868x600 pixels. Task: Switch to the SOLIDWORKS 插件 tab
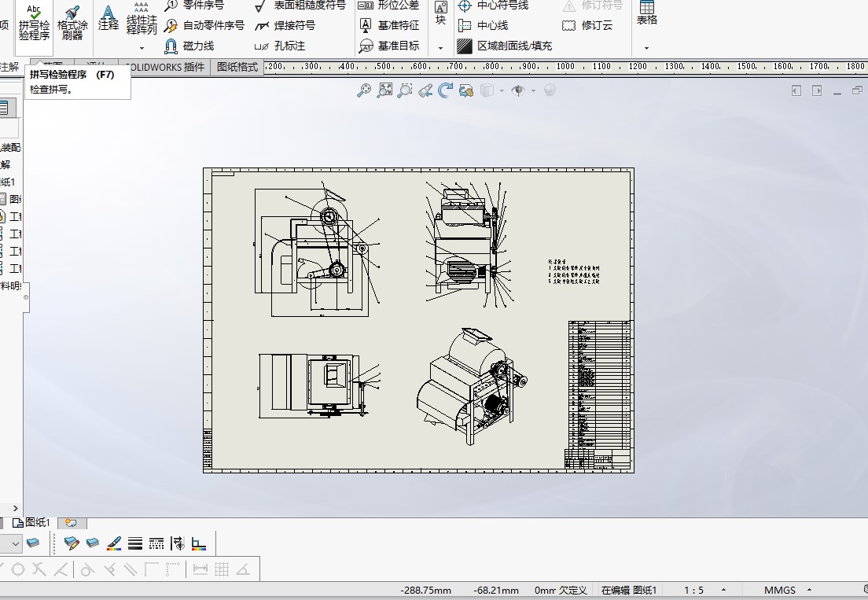tap(164, 67)
